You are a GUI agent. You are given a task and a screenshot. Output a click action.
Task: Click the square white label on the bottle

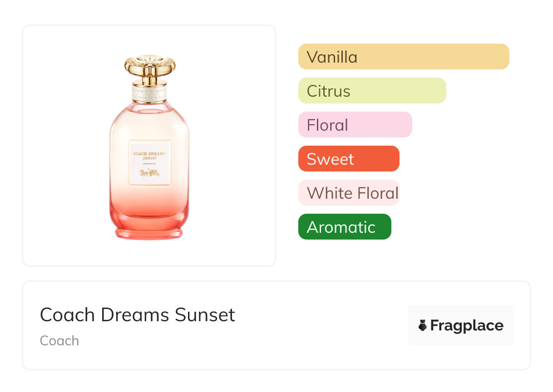149,179
